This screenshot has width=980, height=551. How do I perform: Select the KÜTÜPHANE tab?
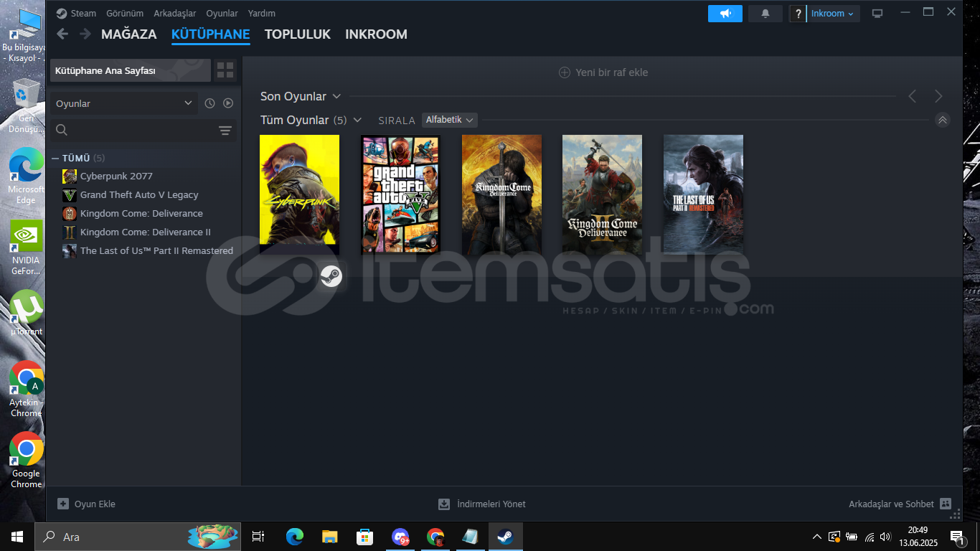(210, 34)
